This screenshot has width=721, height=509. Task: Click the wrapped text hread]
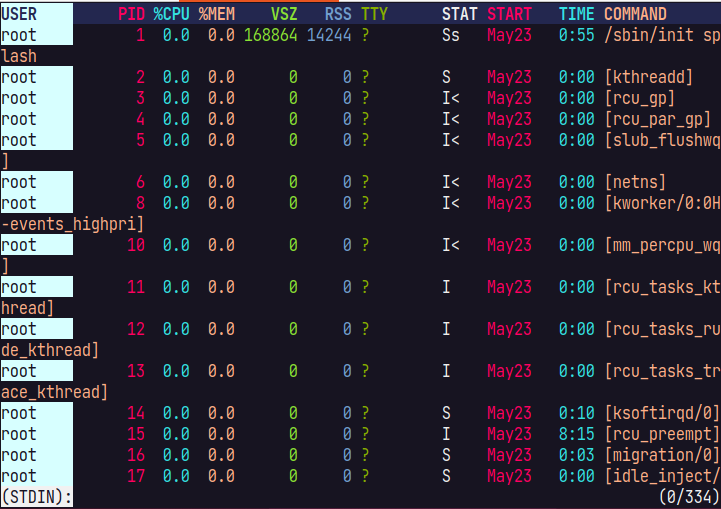[28, 308]
